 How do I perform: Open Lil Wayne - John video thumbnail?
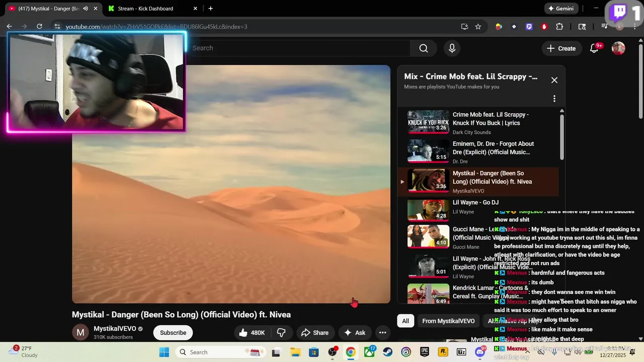click(428, 266)
